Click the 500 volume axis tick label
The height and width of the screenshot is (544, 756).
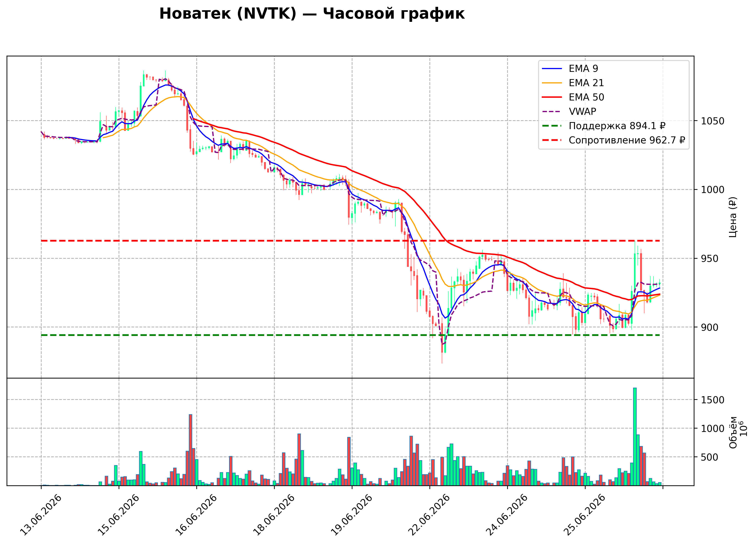click(710, 457)
